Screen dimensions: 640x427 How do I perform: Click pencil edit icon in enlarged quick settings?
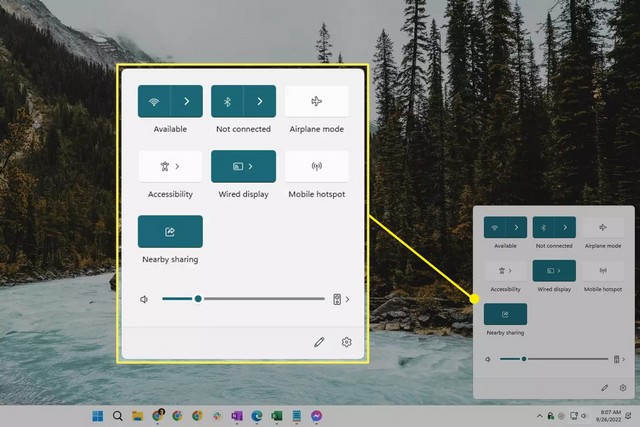(319, 342)
